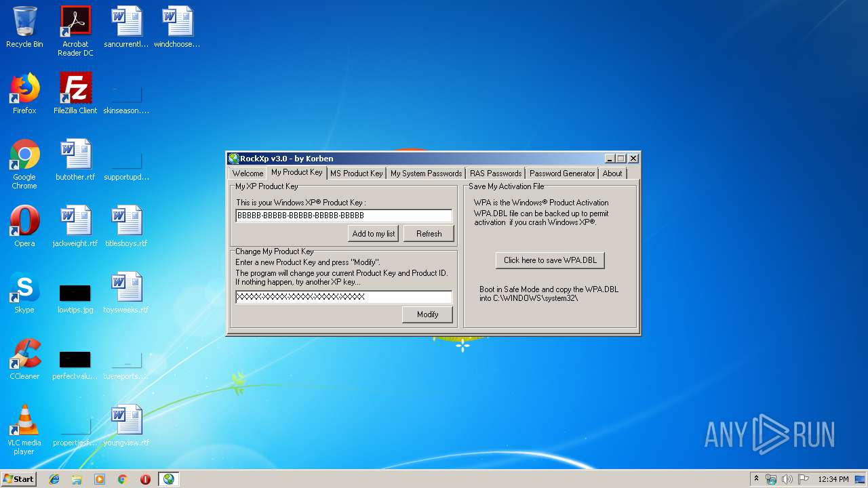
Task: Switch to the Welcome tab
Action: (248, 174)
